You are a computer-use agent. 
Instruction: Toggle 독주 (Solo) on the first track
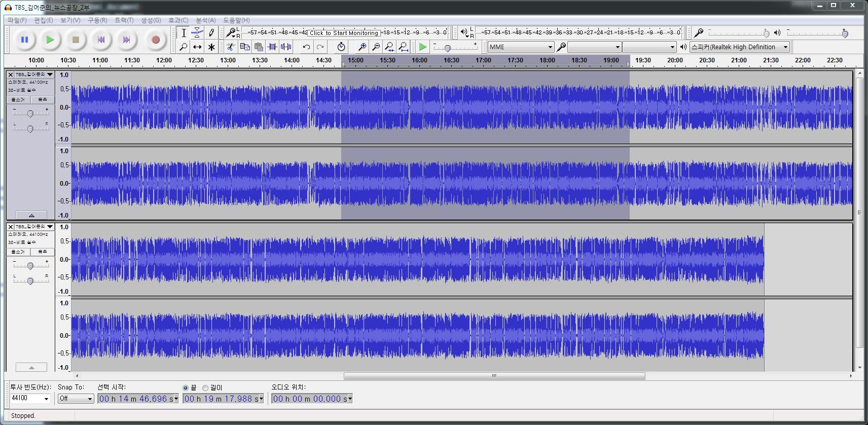[43, 100]
